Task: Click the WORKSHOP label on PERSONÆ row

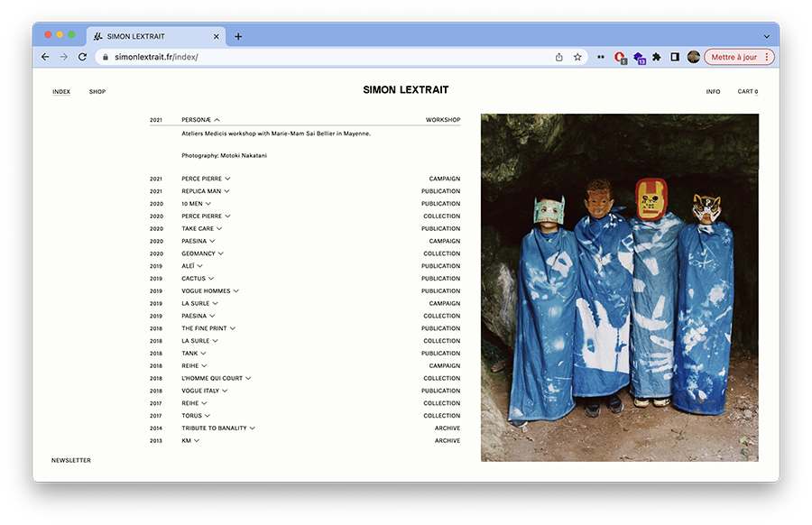Action: [x=443, y=120]
